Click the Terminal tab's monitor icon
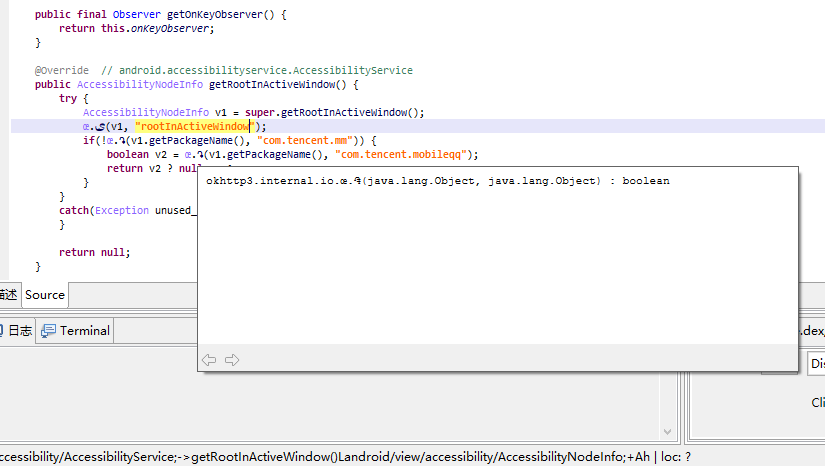 [49, 331]
